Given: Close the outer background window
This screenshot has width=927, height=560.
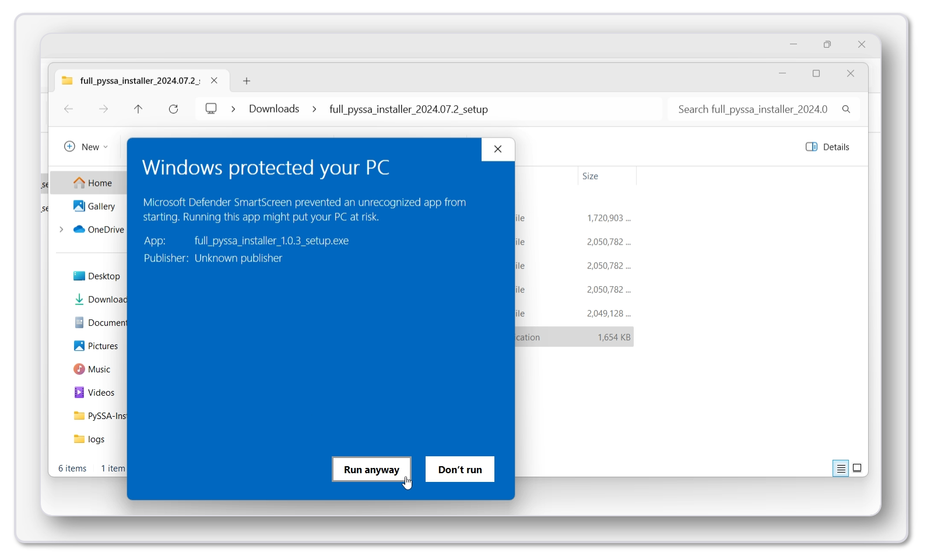Looking at the screenshot, I should (x=862, y=44).
